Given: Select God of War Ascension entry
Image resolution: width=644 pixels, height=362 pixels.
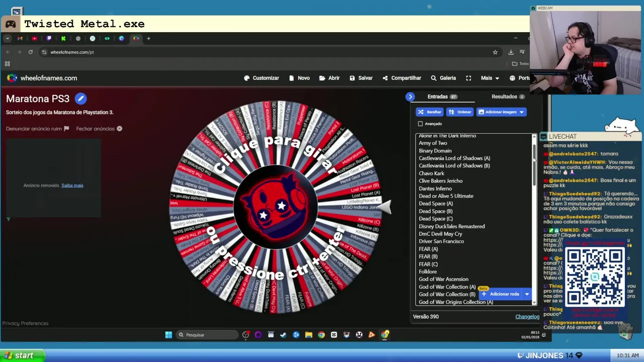Looking at the screenshot, I should pos(443,280).
